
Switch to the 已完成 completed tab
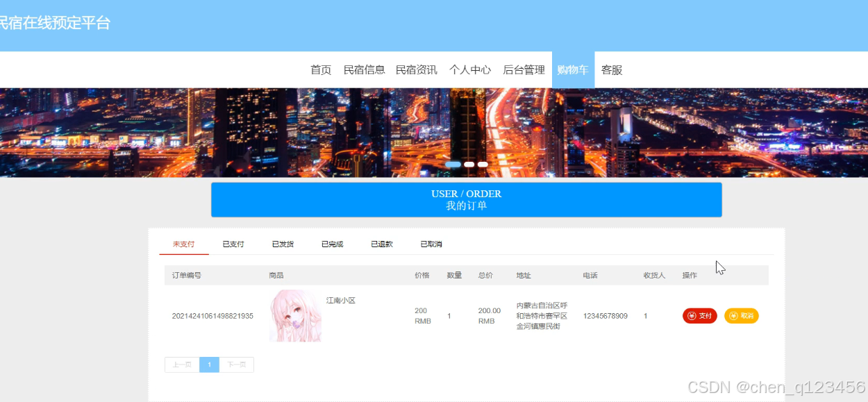coord(331,244)
